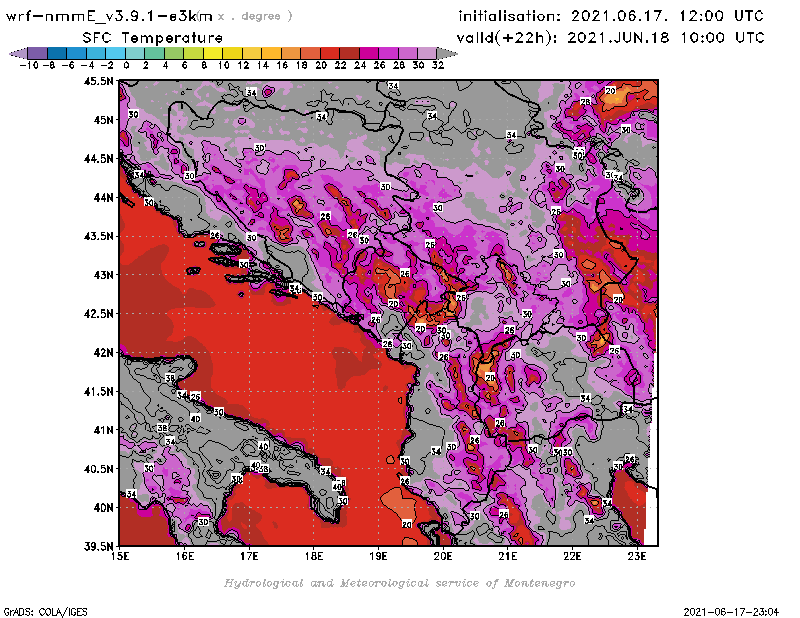Screen dimensions: 800x618
Task: Click the '43N' latitude label
Action: [x=103, y=275]
